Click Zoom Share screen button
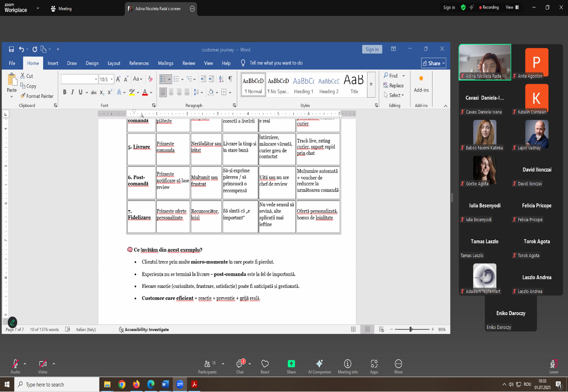This screenshot has height=392, width=568. click(x=291, y=366)
